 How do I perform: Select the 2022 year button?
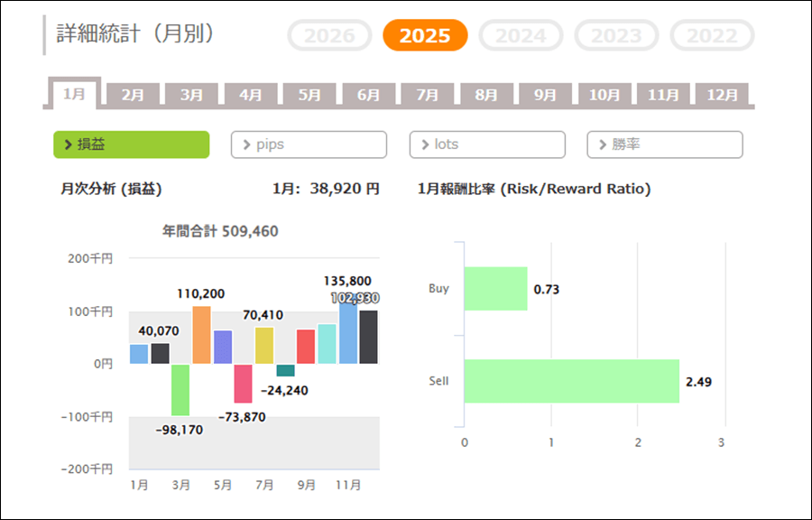[x=712, y=36]
